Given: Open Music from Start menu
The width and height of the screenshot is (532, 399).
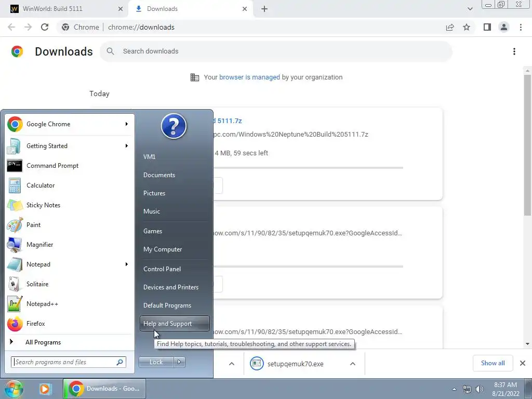Looking at the screenshot, I should coord(175,211).
